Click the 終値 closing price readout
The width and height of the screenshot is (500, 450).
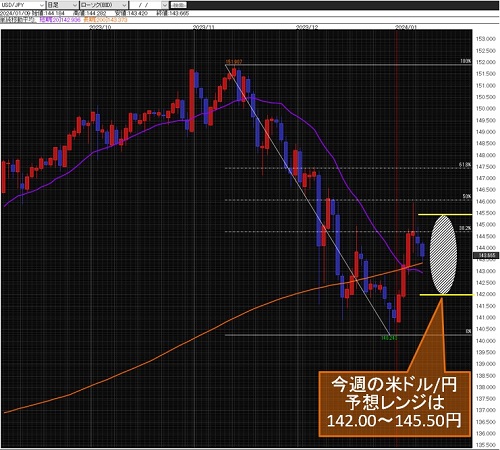[x=173, y=13]
